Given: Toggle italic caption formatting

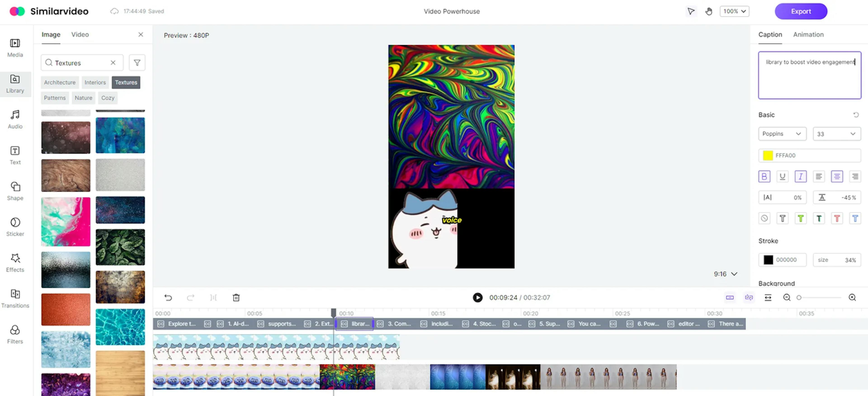Looking at the screenshot, I should 800,176.
